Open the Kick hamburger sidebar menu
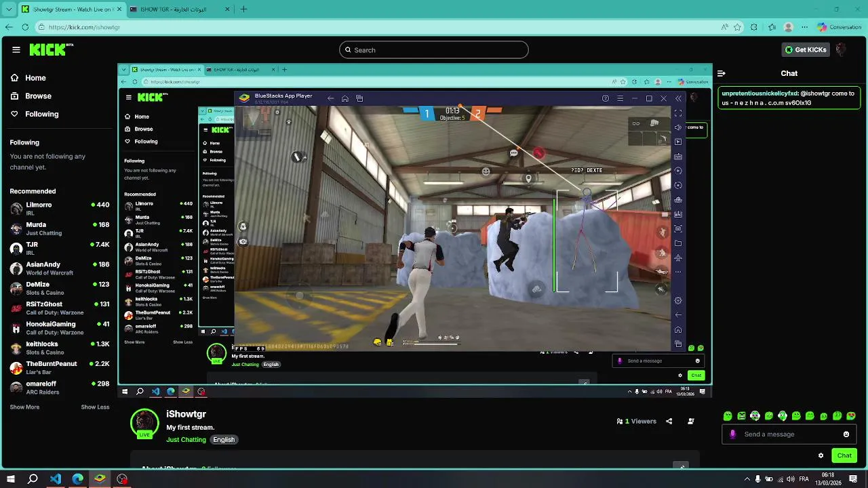Image resolution: width=868 pixels, height=488 pixels. [x=16, y=49]
